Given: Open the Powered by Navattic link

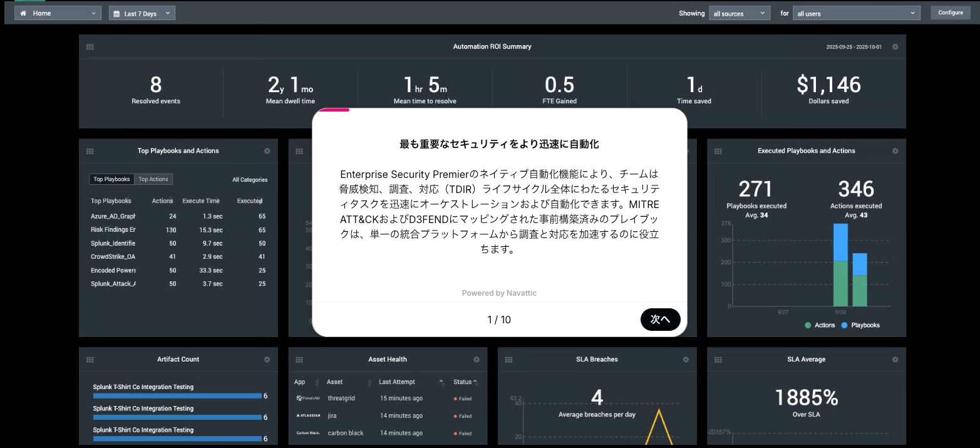Looking at the screenshot, I should point(499,293).
